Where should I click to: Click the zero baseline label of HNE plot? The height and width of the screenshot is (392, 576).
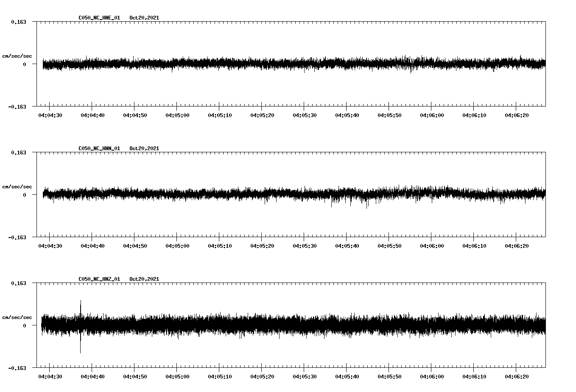click(25, 64)
